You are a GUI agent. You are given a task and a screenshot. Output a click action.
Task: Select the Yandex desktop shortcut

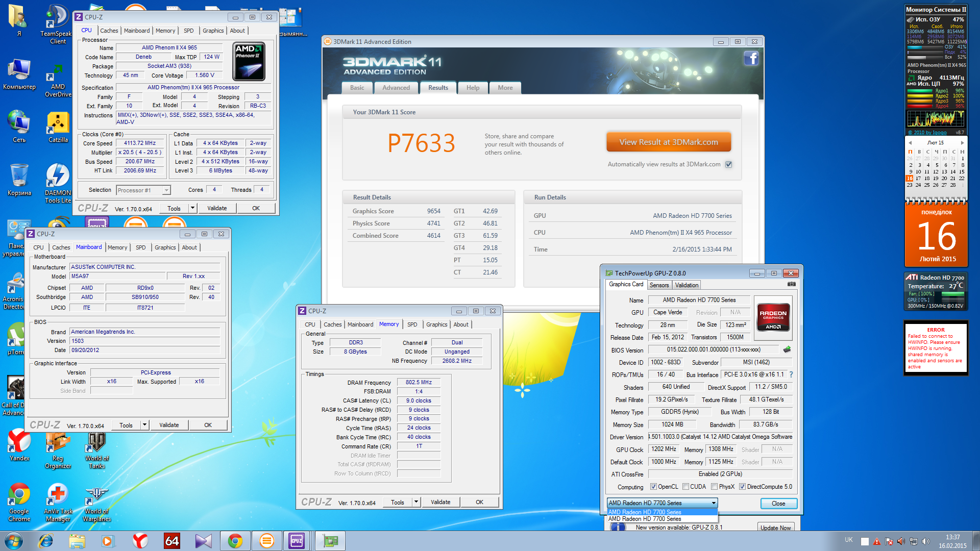tap(19, 445)
